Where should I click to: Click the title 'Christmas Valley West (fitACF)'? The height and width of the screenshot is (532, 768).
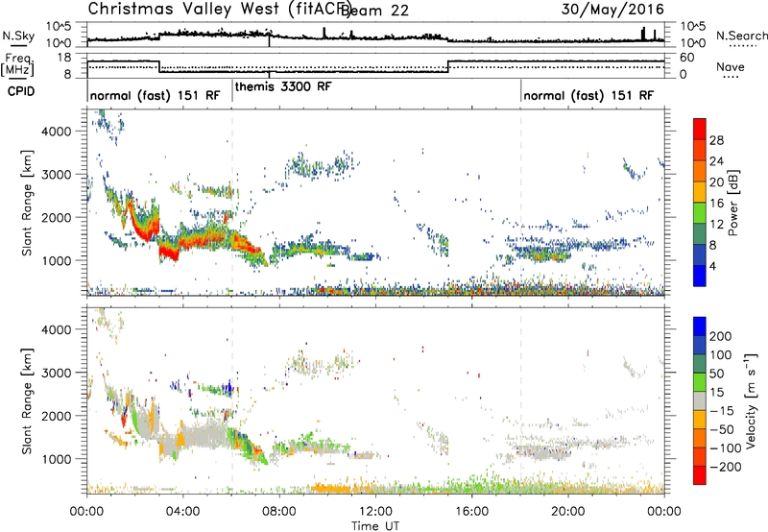[x=219, y=9]
